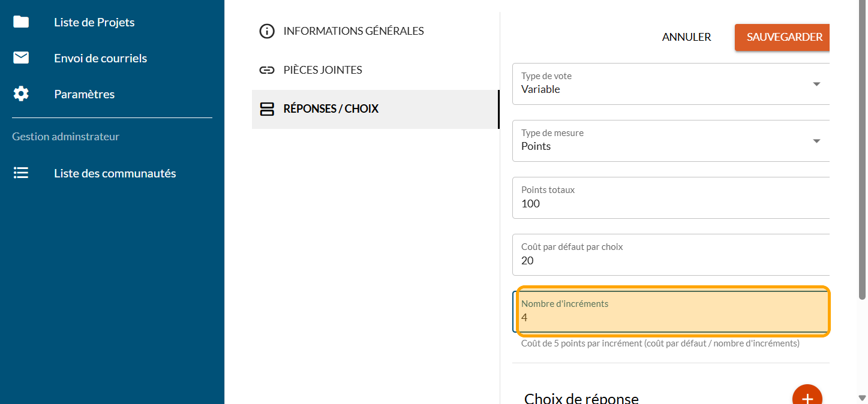
Task: Go to Liste des communautés
Action: (115, 173)
